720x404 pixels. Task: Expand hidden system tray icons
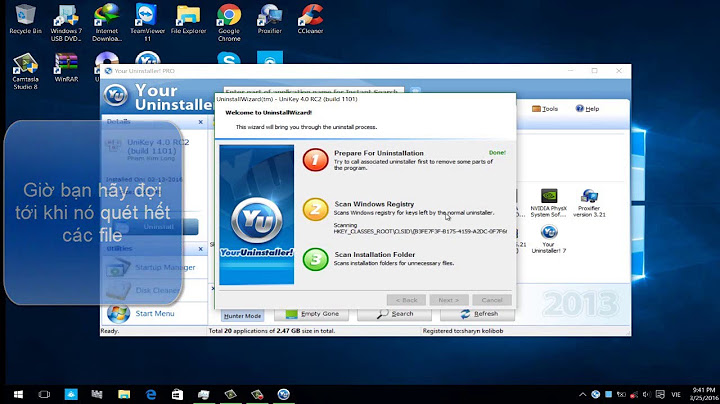pyautogui.click(x=582, y=394)
